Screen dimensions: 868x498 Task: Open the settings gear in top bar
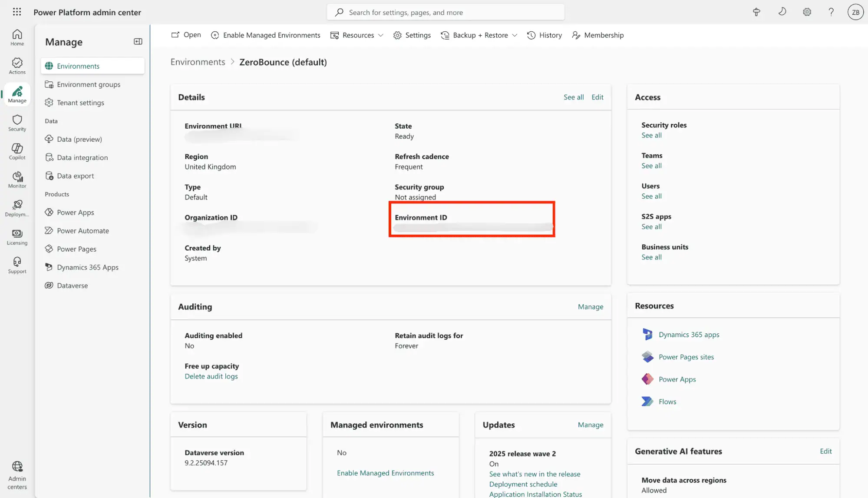[x=807, y=12]
